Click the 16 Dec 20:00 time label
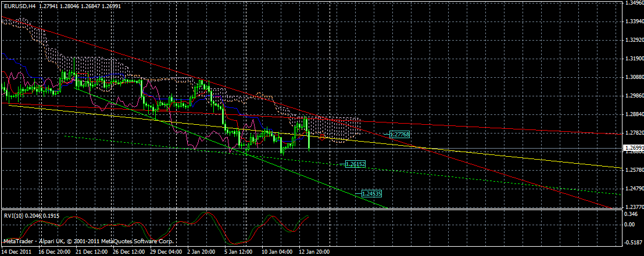 (54, 251)
